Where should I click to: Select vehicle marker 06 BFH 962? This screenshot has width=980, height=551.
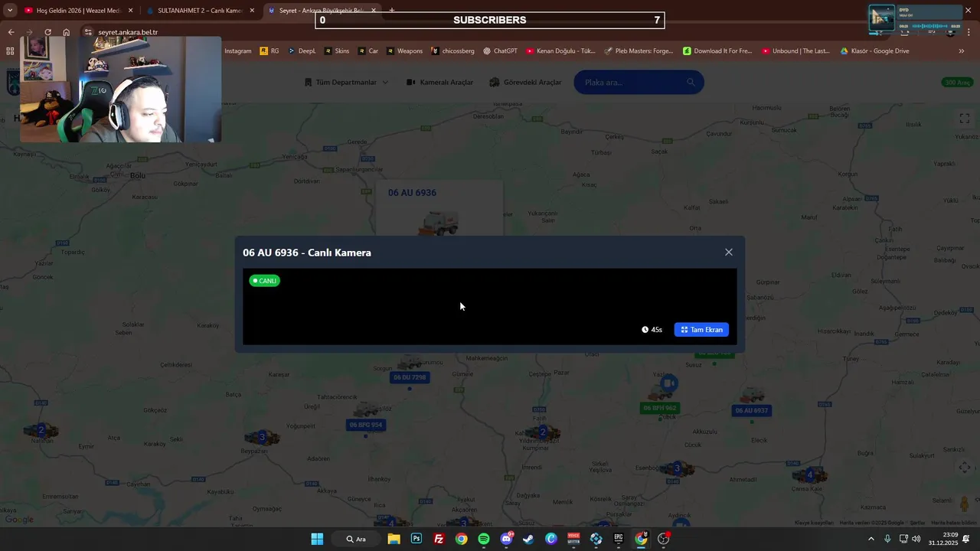[659, 408]
